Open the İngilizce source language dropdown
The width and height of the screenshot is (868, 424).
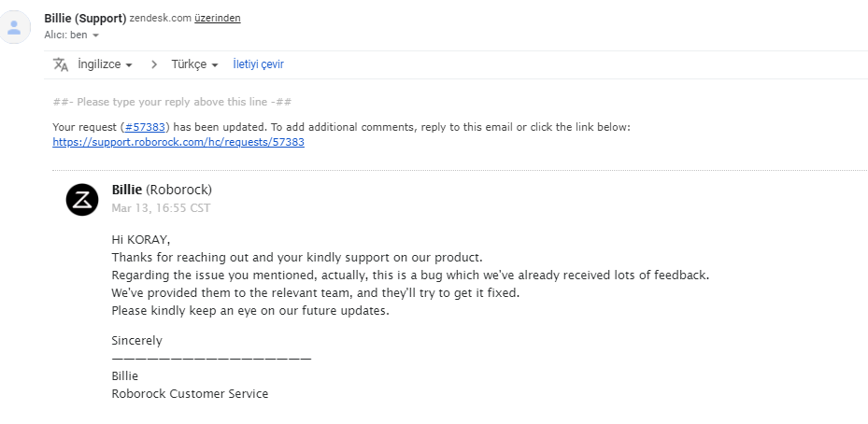[x=105, y=64]
